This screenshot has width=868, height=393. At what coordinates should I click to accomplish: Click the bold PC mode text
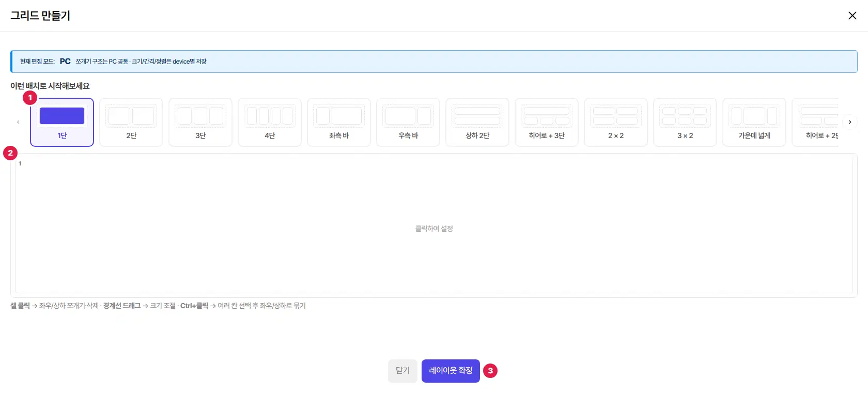point(65,62)
